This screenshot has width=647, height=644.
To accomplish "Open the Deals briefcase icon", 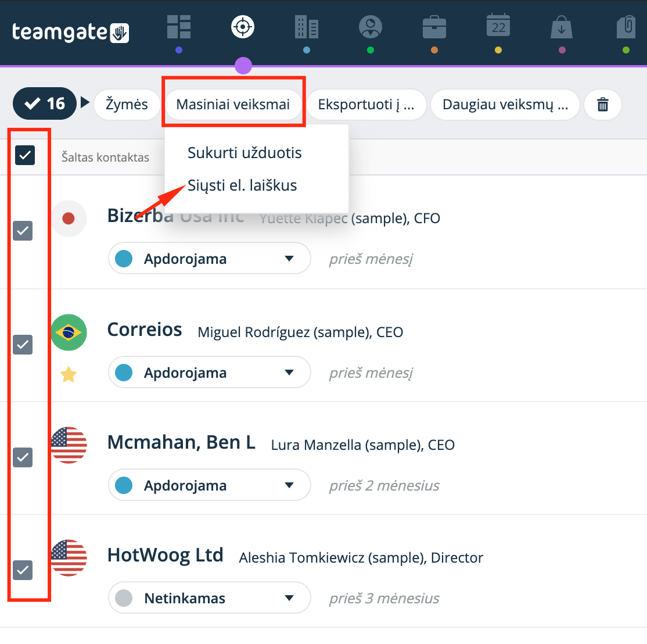I will (434, 27).
